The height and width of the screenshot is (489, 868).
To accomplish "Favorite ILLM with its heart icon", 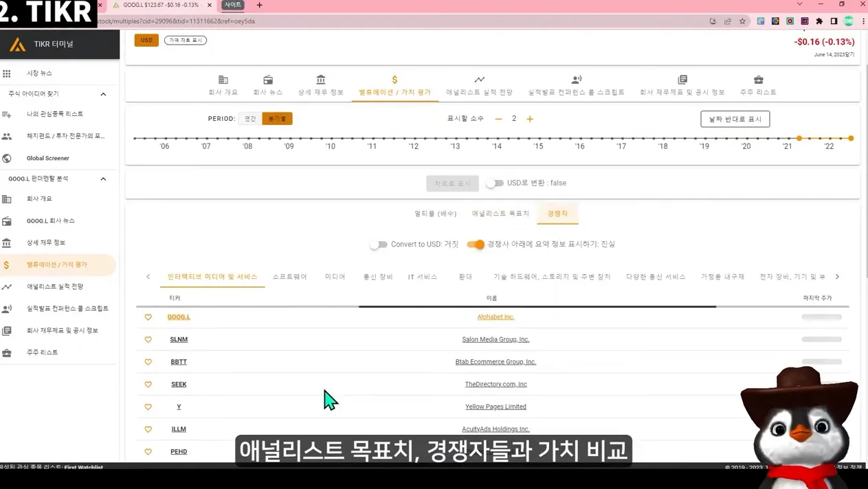I will point(148,429).
